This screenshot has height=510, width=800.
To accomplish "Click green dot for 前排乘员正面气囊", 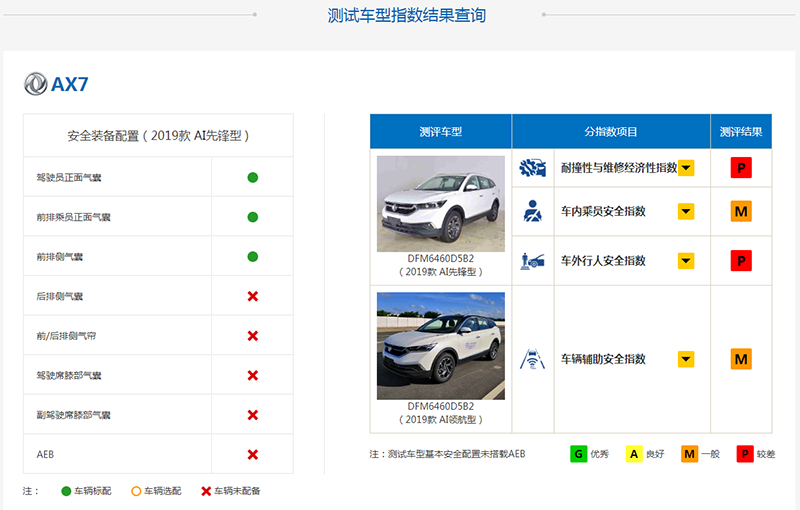I will tap(253, 217).
